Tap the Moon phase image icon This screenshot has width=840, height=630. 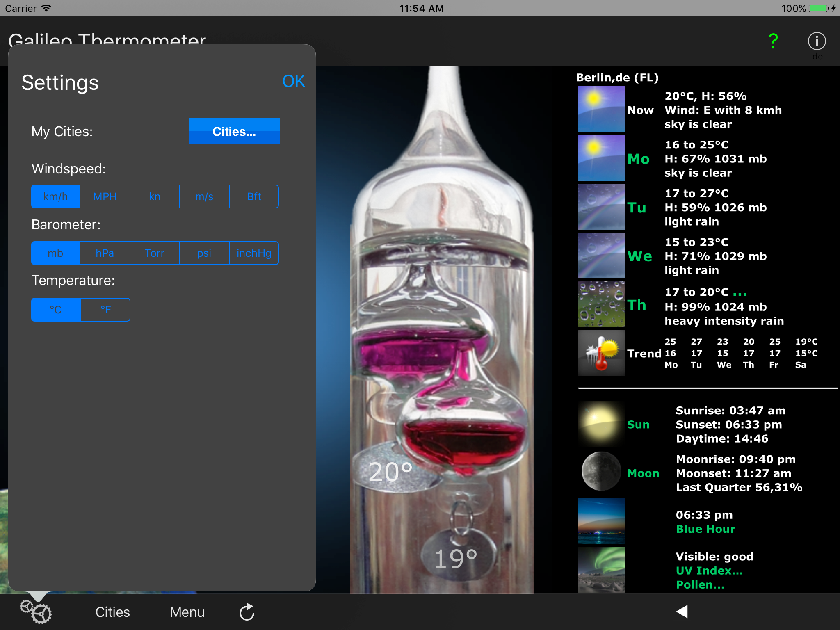(x=601, y=472)
